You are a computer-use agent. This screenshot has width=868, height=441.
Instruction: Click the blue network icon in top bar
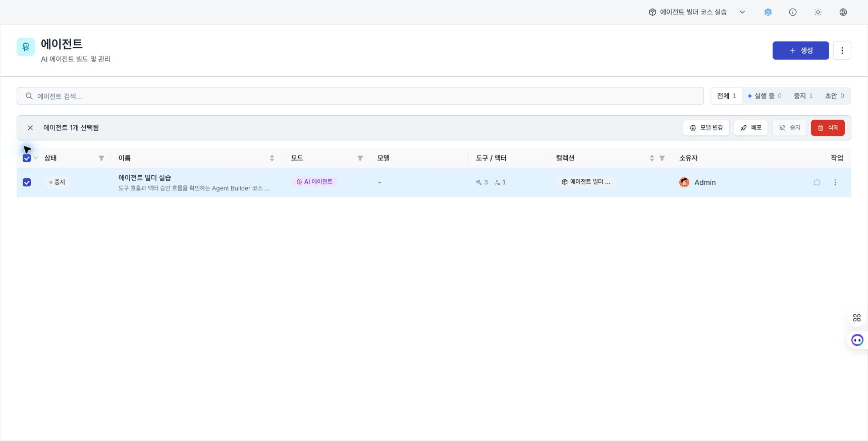point(768,12)
